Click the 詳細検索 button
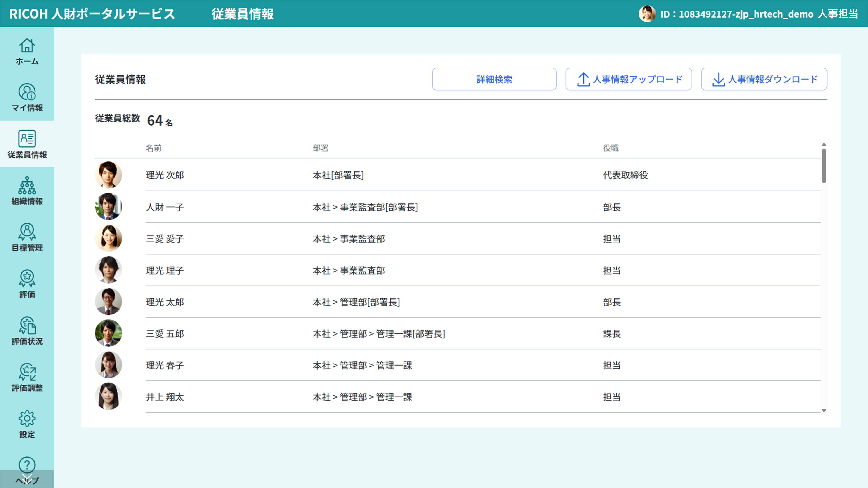This screenshot has height=488, width=868. [x=494, y=79]
